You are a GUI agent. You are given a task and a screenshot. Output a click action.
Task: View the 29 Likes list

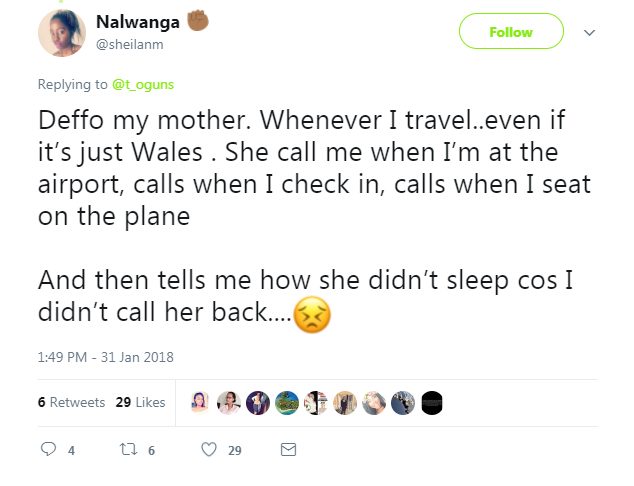click(140, 402)
